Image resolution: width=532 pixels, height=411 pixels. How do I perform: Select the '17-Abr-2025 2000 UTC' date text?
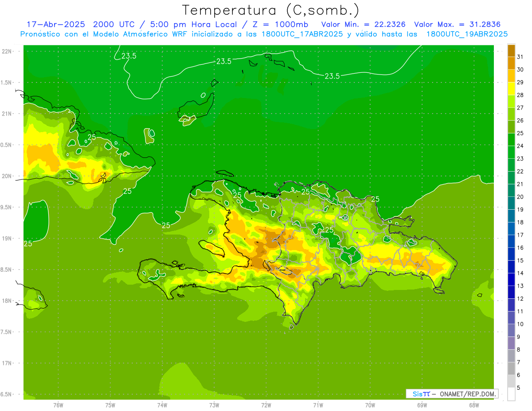(82, 24)
